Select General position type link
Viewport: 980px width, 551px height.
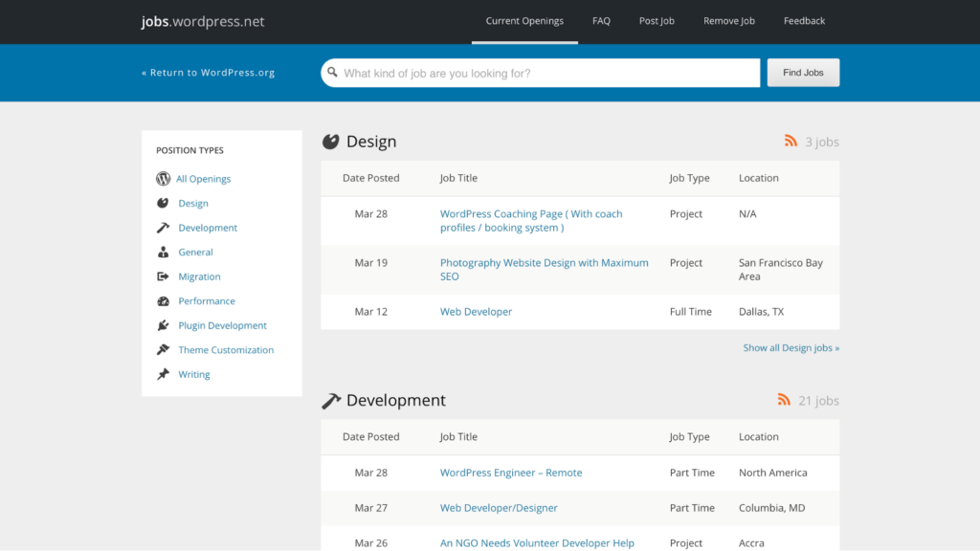pos(195,252)
